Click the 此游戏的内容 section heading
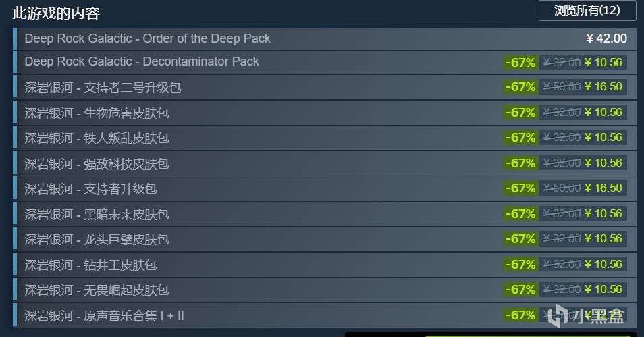Image resolution: width=644 pixels, height=337 pixels. click(x=56, y=13)
